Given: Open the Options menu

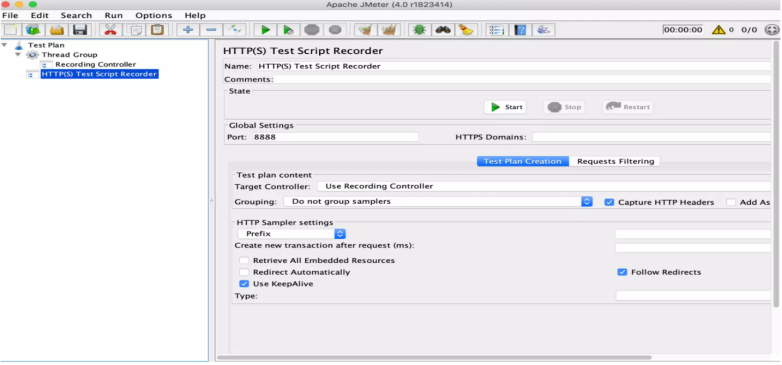Looking at the screenshot, I should pyautogui.click(x=154, y=15).
